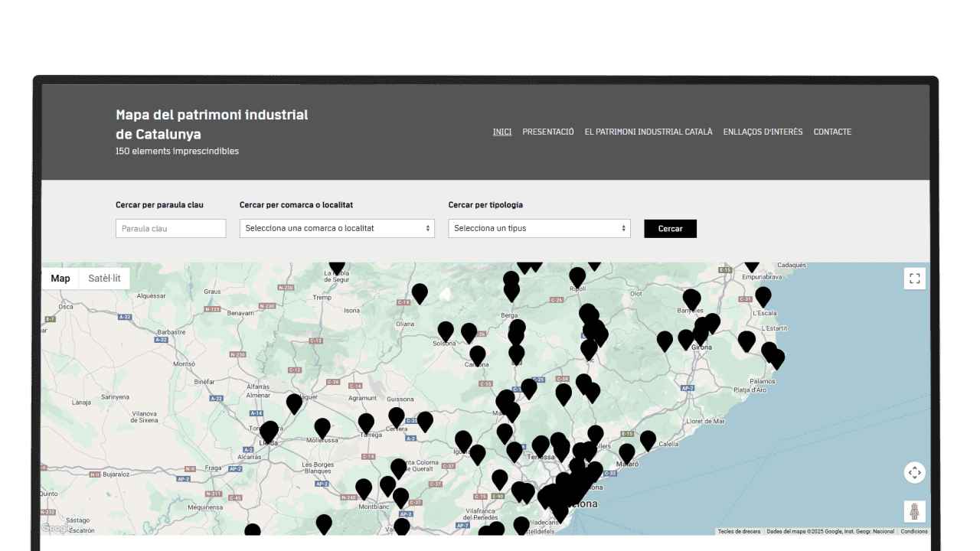Click the Street View Pegman icon
The height and width of the screenshot is (551, 980).
[x=914, y=511]
